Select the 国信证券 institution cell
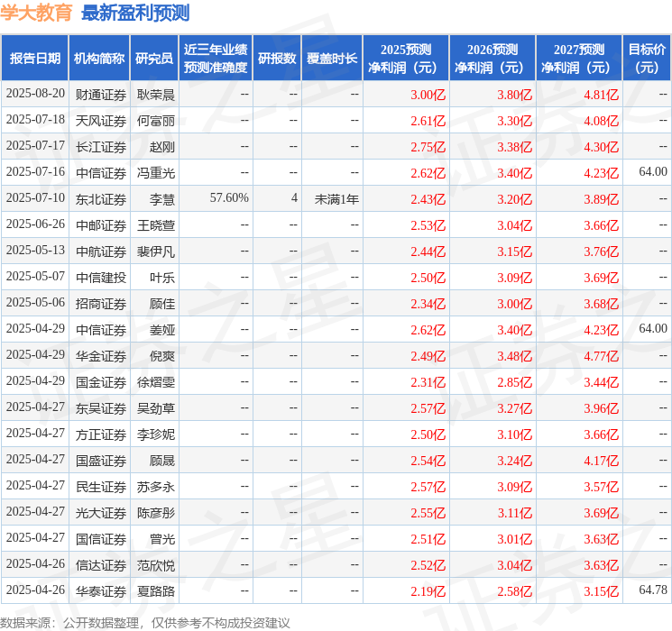672x631 pixels. coord(101,539)
